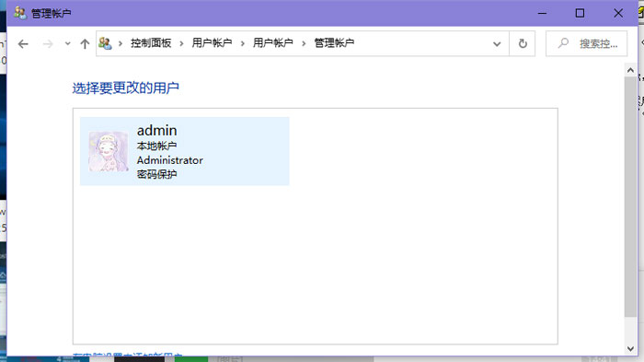Click the 本地帐户 label under admin

(x=156, y=146)
